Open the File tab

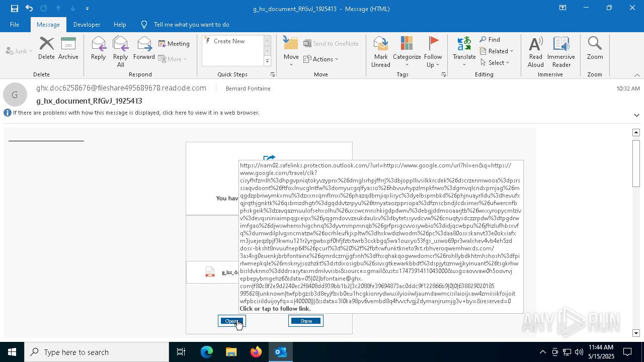[15, 24]
